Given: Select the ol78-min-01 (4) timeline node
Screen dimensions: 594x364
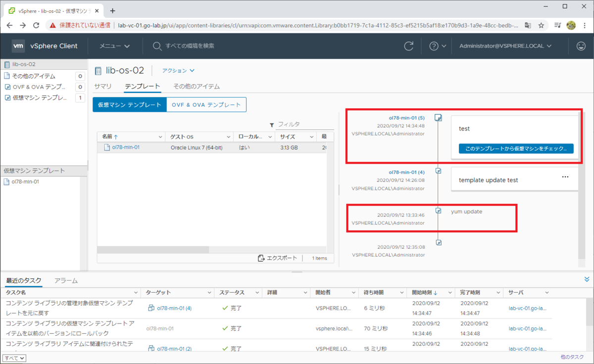Looking at the screenshot, I should [438, 171].
